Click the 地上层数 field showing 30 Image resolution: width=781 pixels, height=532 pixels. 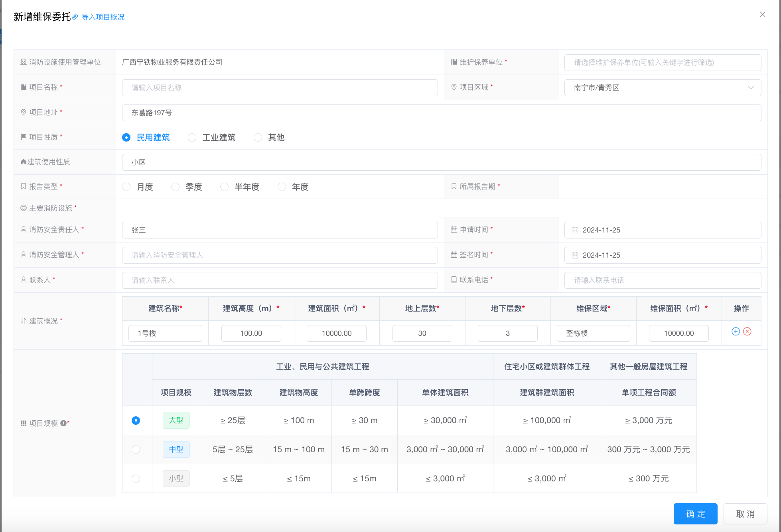(x=422, y=333)
